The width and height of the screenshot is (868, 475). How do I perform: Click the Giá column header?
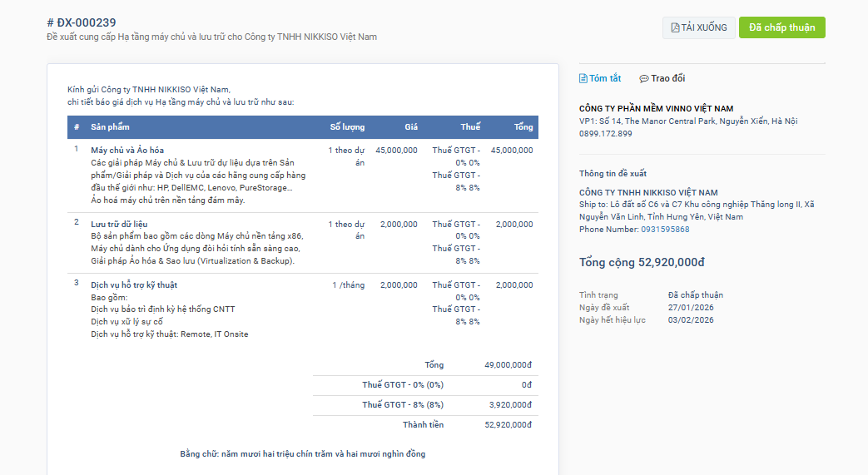tap(411, 126)
